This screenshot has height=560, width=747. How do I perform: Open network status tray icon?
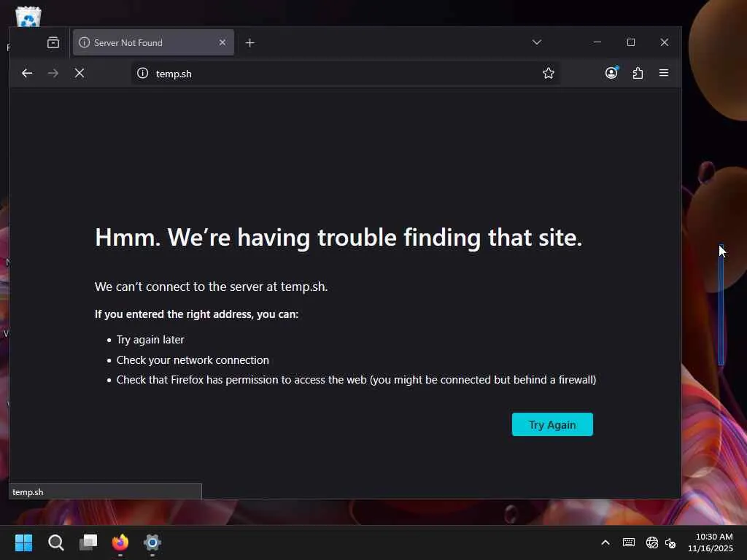tap(651, 542)
